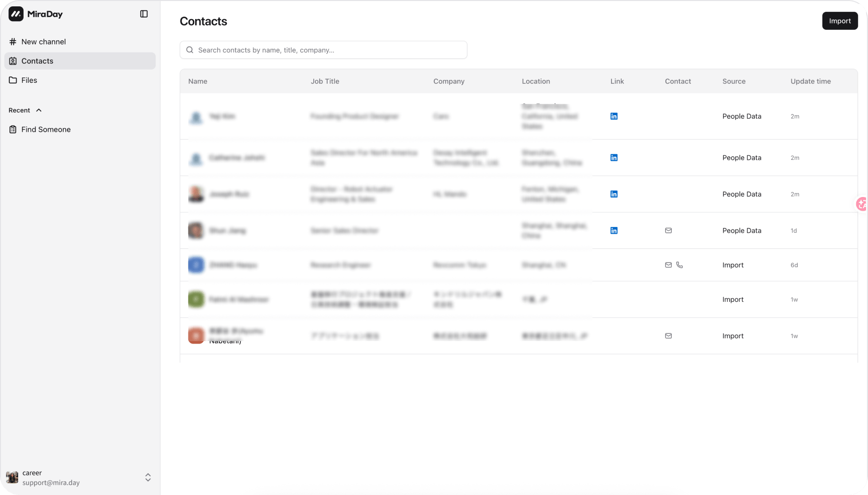Focus the Search contacts input field
868x495 pixels.
[323, 50]
